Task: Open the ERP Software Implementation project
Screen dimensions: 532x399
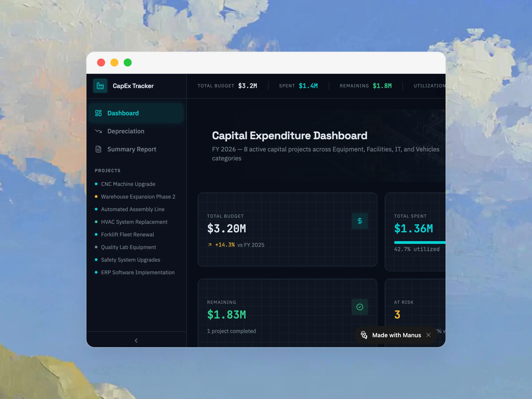Action: [138, 272]
